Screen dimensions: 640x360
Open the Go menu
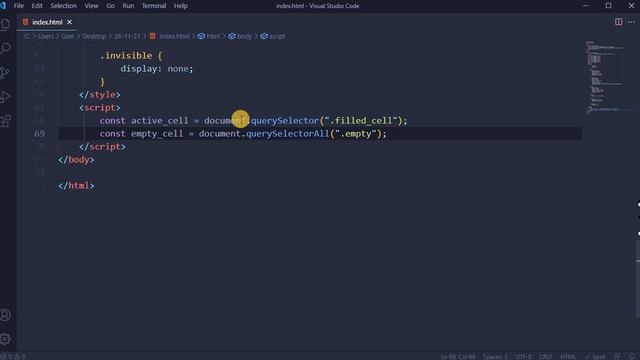(110, 6)
